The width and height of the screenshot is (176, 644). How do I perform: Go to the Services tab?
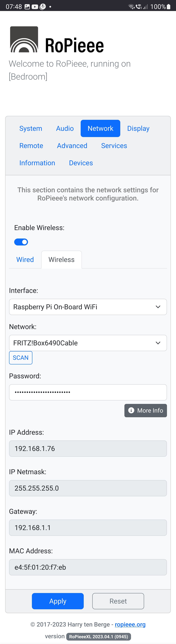click(x=114, y=146)
